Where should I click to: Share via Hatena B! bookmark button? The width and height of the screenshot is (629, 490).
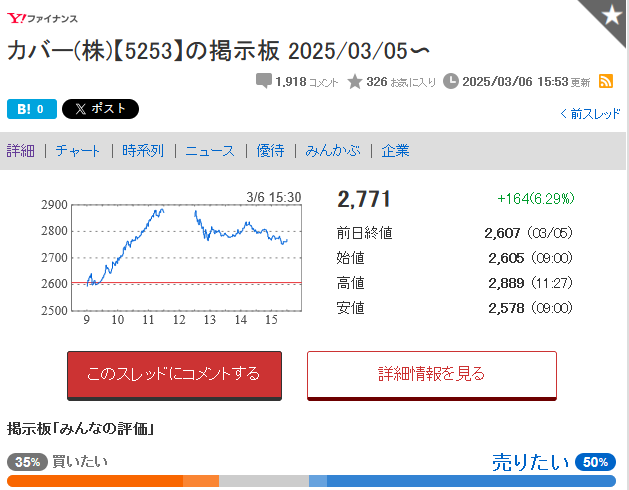point(32,109)
